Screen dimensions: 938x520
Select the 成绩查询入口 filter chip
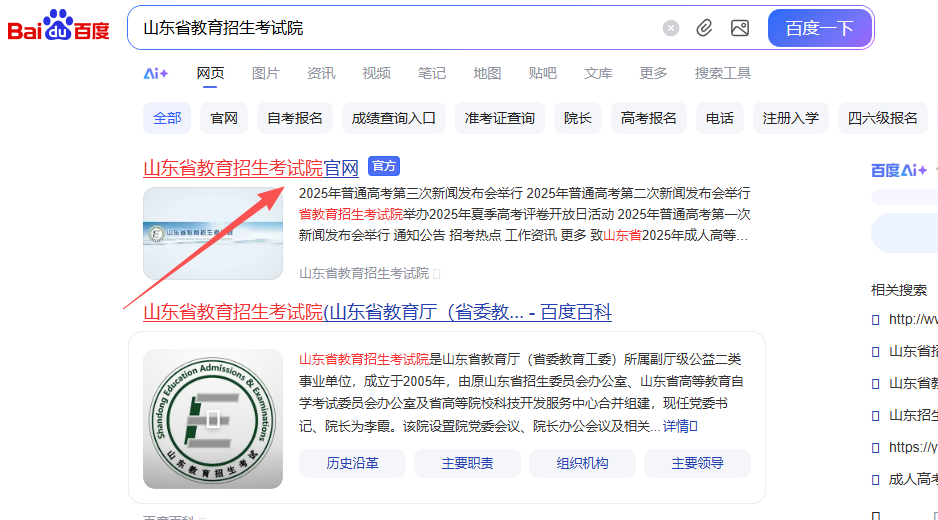tap(393, 118)
